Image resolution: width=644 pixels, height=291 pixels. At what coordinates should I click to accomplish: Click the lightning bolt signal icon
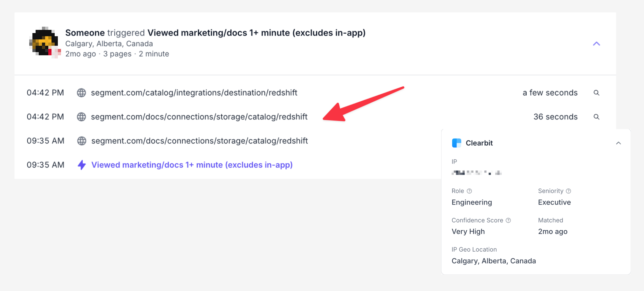point(82,165)
